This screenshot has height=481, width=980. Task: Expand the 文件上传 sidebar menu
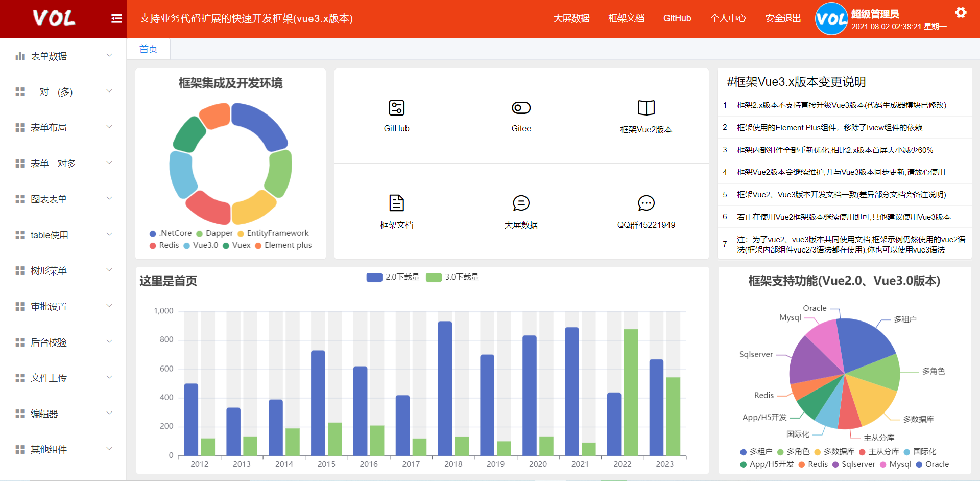49,378
